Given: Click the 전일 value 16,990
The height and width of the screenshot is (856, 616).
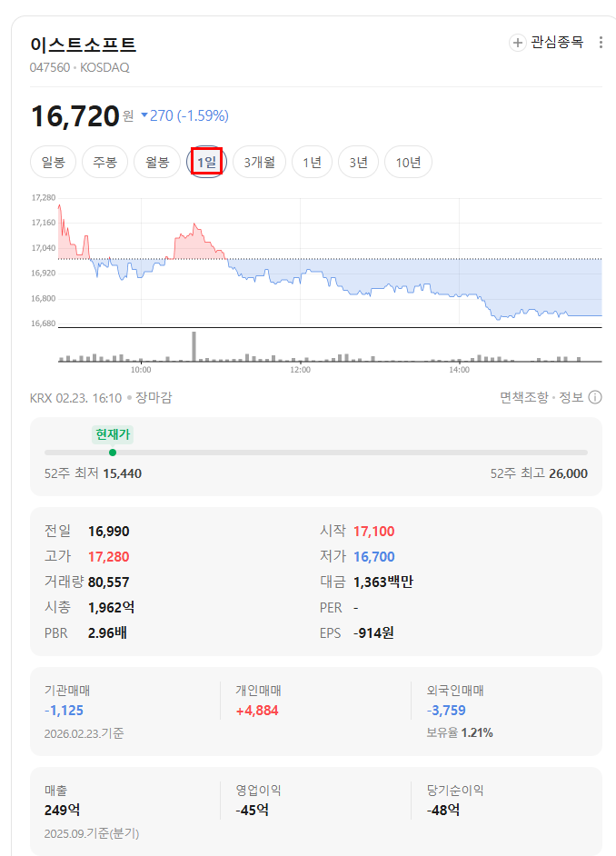Looking at the screenshot, I should pyautogui.click(x=109, y=532).
